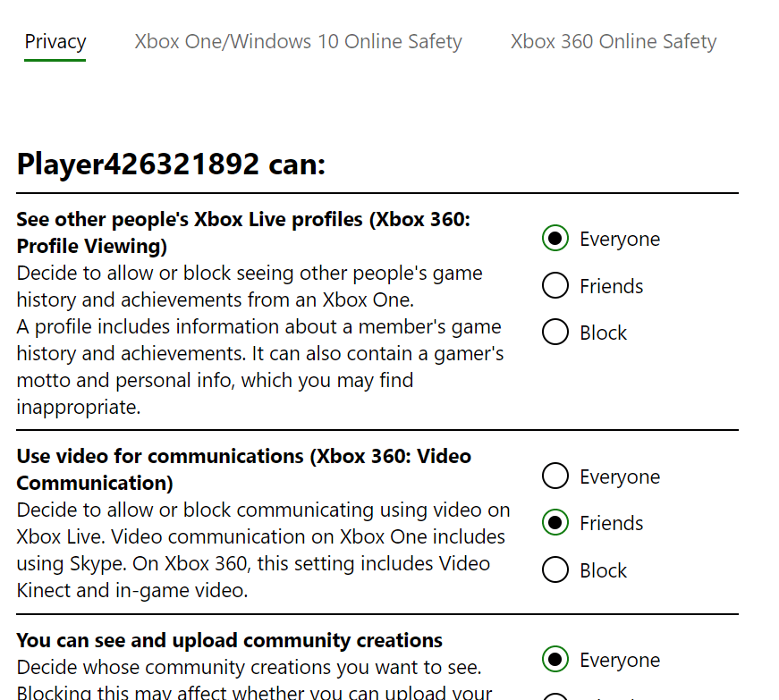
Task: Select Block for profile viewing setting
Action: 555,332
